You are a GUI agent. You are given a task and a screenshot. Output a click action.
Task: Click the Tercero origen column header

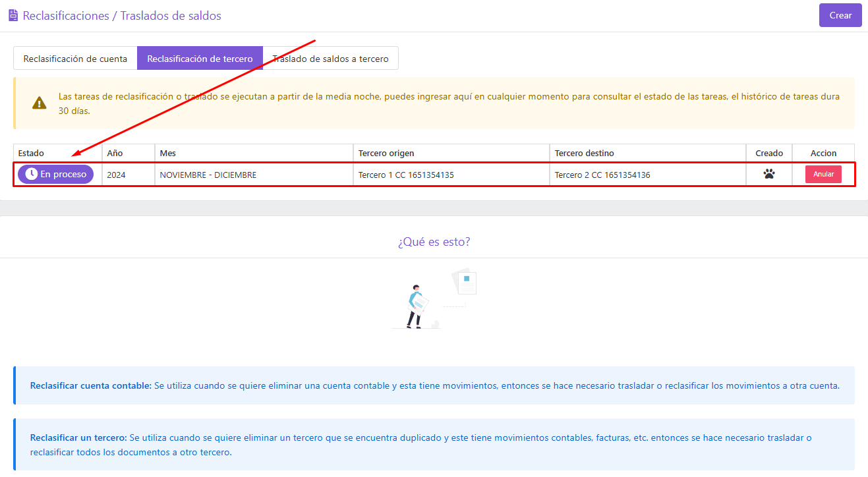point(451,153)
